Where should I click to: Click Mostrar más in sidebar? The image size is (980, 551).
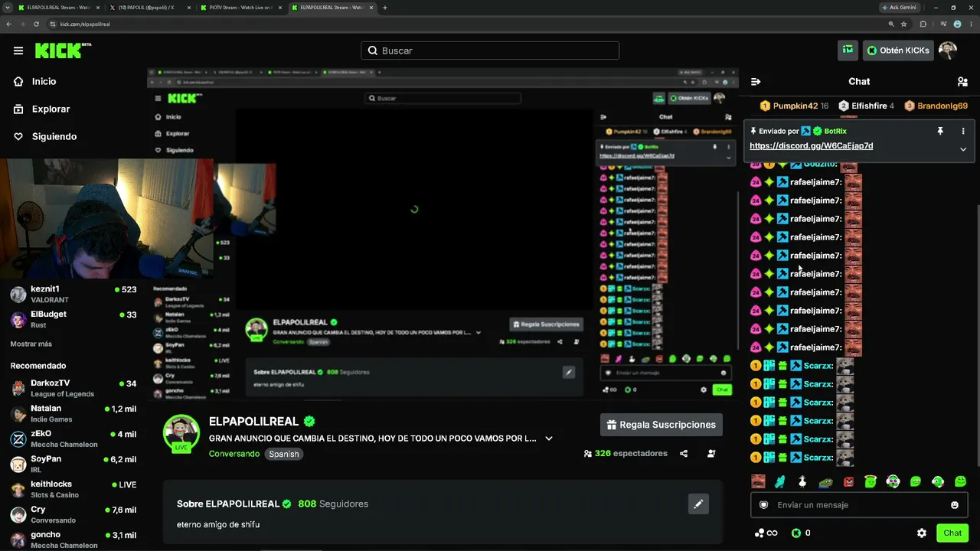click(31, 344)
